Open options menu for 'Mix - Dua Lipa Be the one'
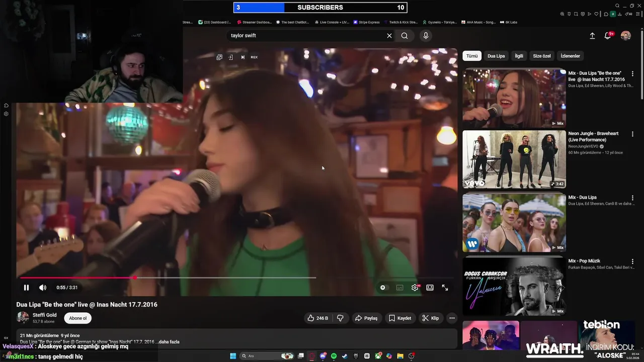Viewport: 644px width, 362px height. pyautogui.click(x=632, y=73)
